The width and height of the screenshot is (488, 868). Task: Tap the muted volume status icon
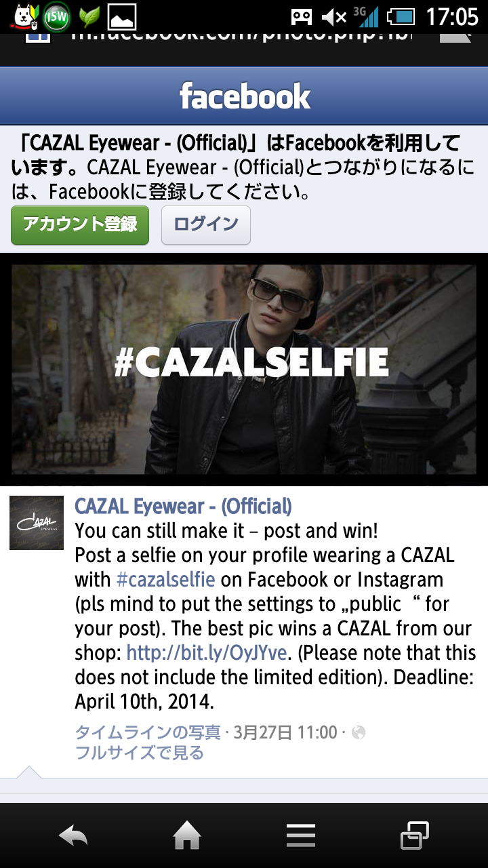(333, 16)
